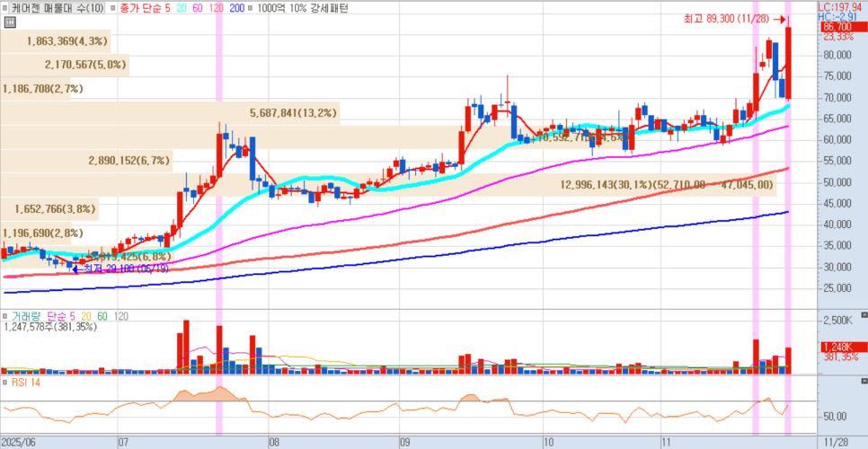Click the 25,000 price axis label

click(x=837, y=288)
